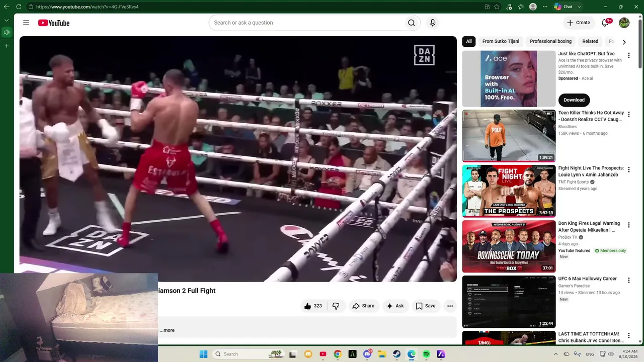Viewport: 644px width, 362px height.
Task: Start voice search with the microphone
Action: click(x=432, y=23)
